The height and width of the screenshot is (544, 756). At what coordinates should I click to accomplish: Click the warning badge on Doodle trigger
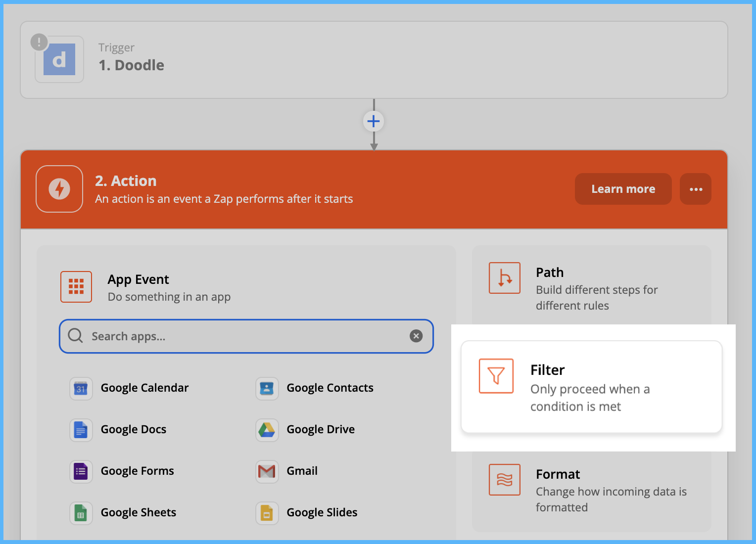coord(39,42)
